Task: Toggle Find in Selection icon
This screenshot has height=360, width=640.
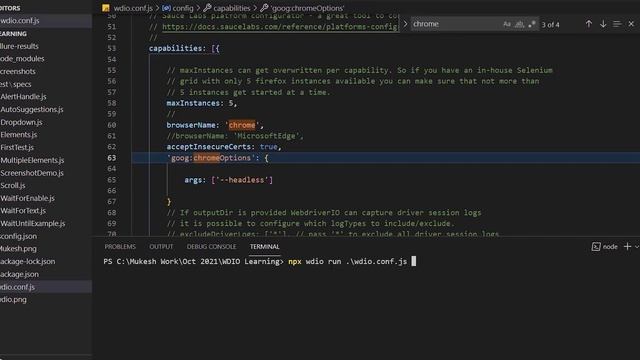Action: coord(617,24)
